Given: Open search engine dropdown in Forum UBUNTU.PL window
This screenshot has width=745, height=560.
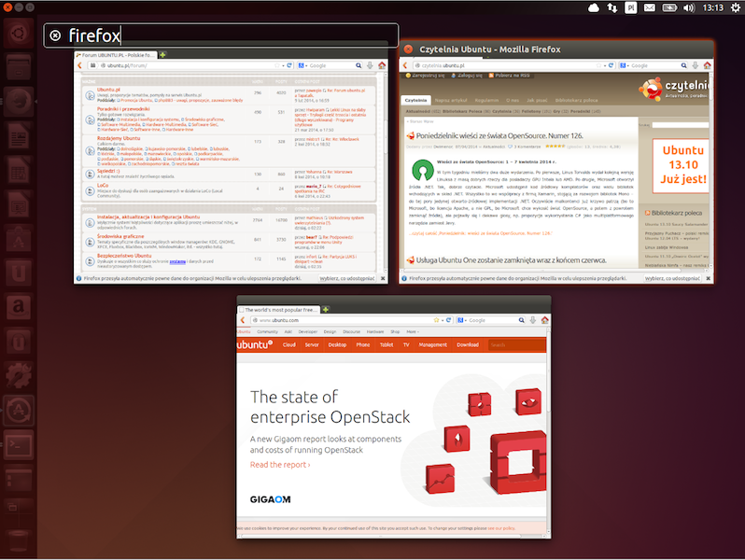Looking at the screenshot, I should tap(302, 65).
